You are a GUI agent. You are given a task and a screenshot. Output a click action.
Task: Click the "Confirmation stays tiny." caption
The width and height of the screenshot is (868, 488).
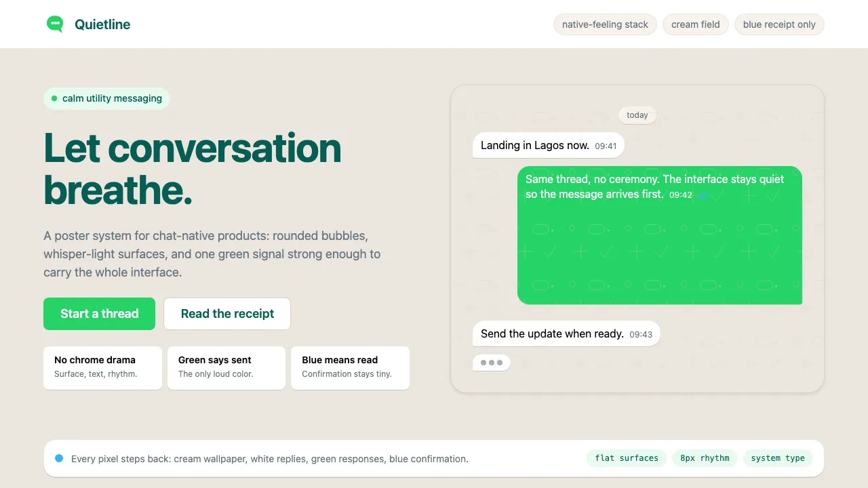pyautogui.click(x=347, y=374)
